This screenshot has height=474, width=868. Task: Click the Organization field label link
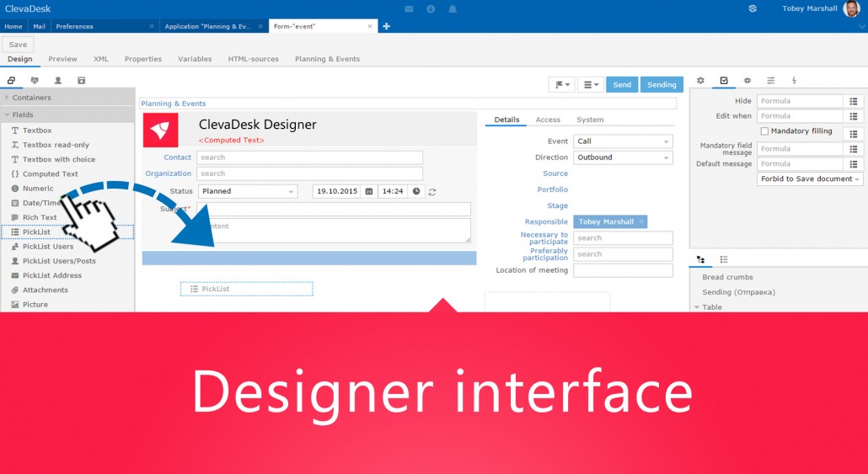pyautogui.click(x=169, y=173)
